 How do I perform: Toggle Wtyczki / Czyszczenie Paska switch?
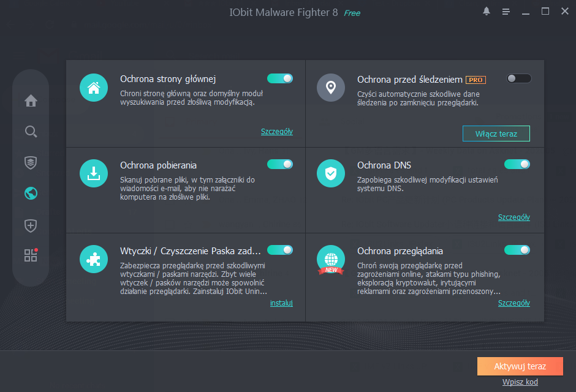tap(280, 250)
